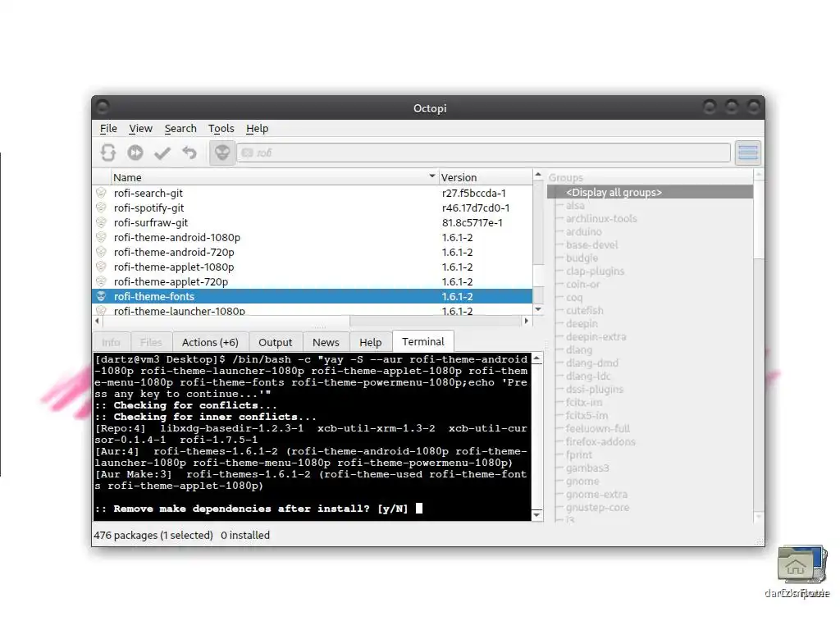Switch to the Terminal tab
The width and height of the screenshot is (840, 630).
tap(423, 341)
